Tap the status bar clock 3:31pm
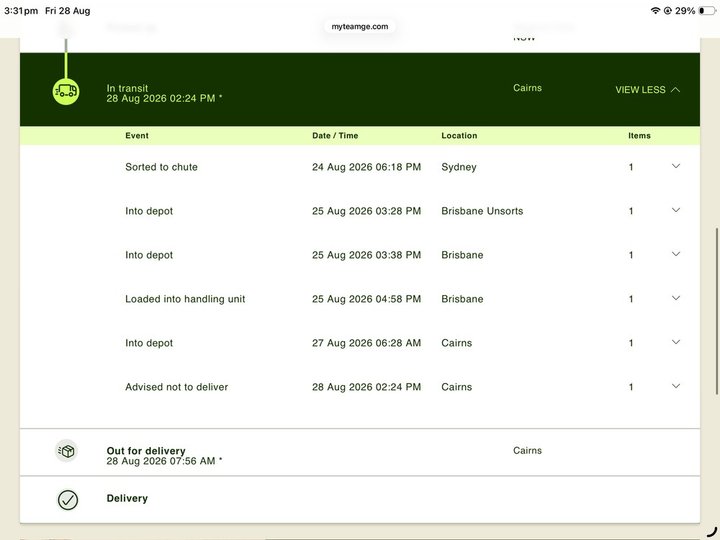This screenshot has width=720, height=540. (21, 11)
